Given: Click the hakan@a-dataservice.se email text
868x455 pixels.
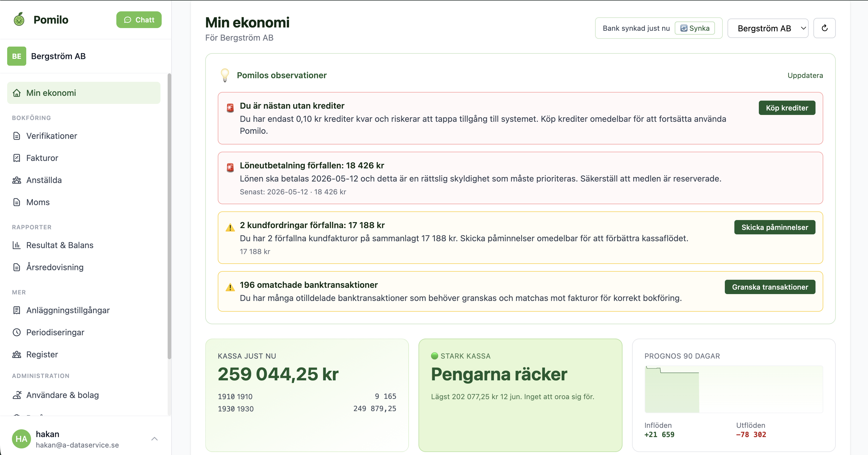Looking at the screenshot, I should (77, 445).
